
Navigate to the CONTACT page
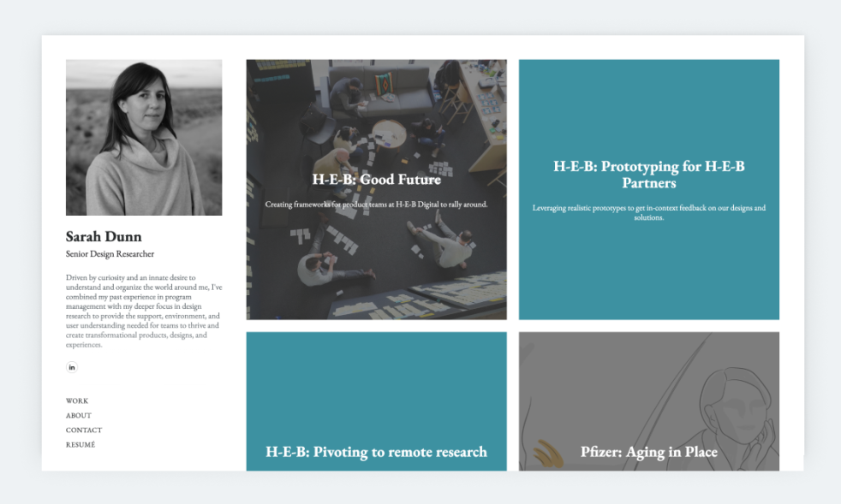pos(84,430)
